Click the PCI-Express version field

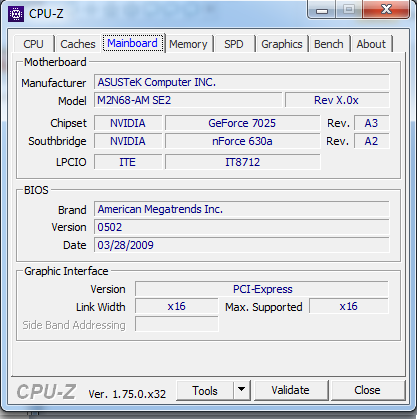pos(262,289)
